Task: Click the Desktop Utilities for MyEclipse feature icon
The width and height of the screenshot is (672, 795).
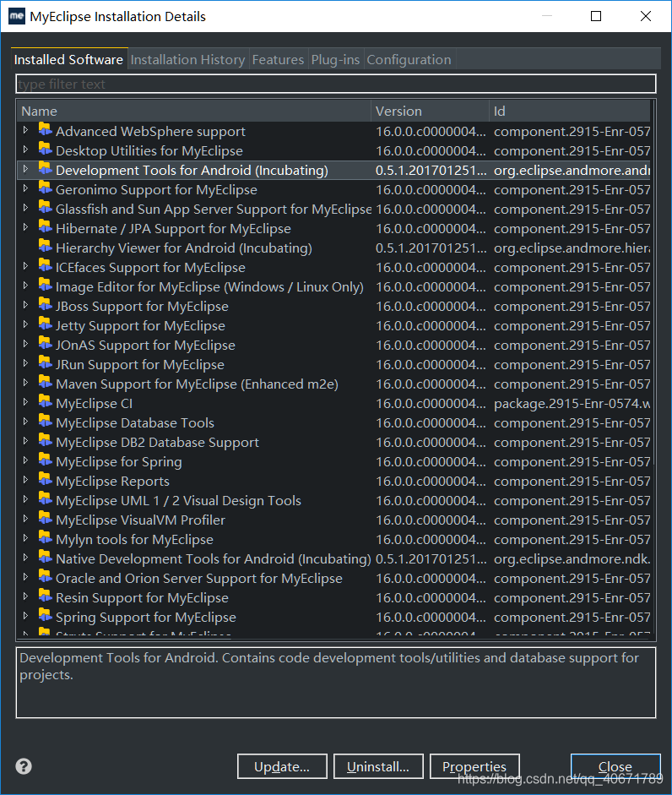Action: pos(45,150)
